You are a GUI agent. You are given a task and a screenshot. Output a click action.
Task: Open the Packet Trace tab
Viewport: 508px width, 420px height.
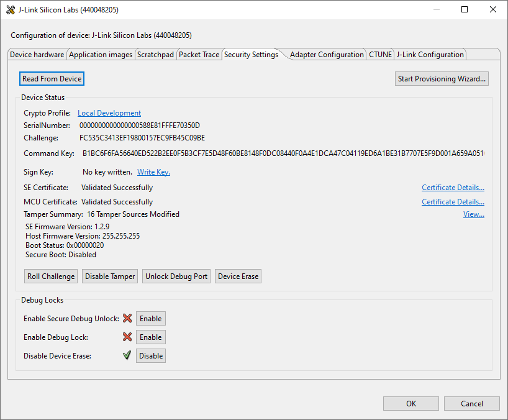tap(199, 54)
